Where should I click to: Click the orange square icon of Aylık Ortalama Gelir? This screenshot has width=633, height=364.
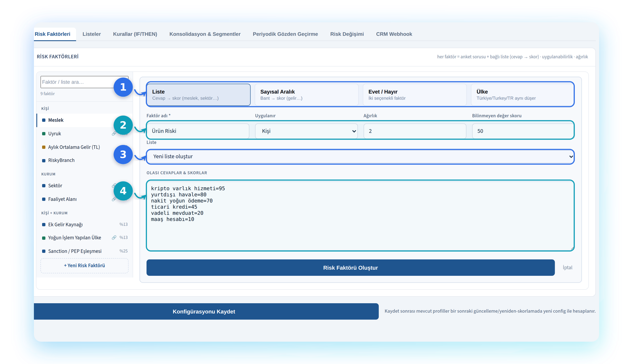click(44, 147)
